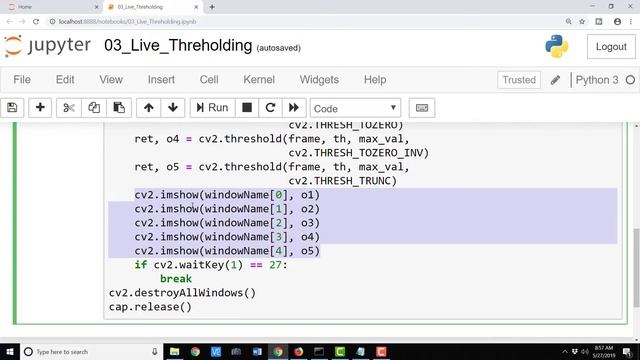The image size is (640, 360).
Task: Open the View menu
Action: pos(111,80)
